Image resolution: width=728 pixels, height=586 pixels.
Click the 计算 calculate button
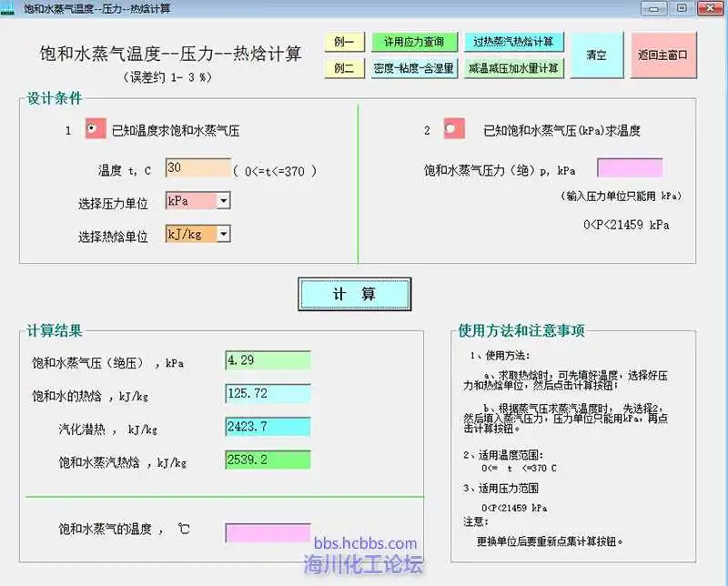click(x=355, y=294)
